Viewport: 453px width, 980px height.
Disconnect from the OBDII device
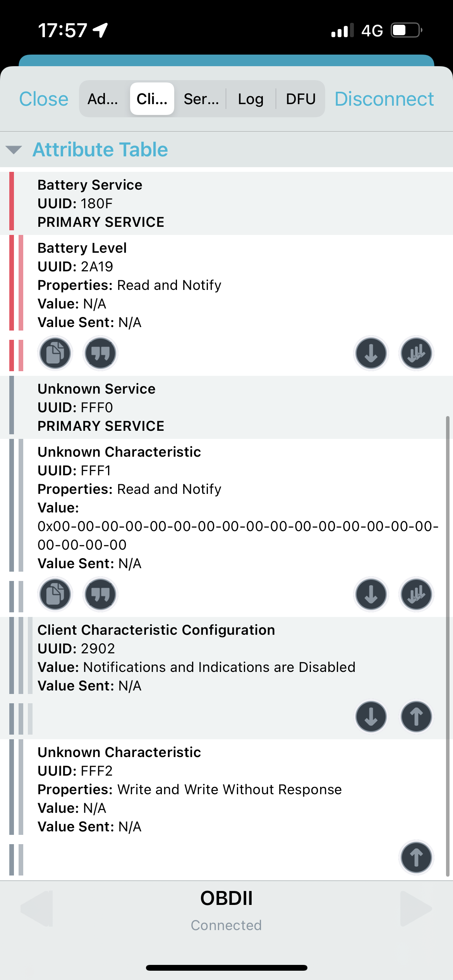pyautogui.click(x=384, y=99)
